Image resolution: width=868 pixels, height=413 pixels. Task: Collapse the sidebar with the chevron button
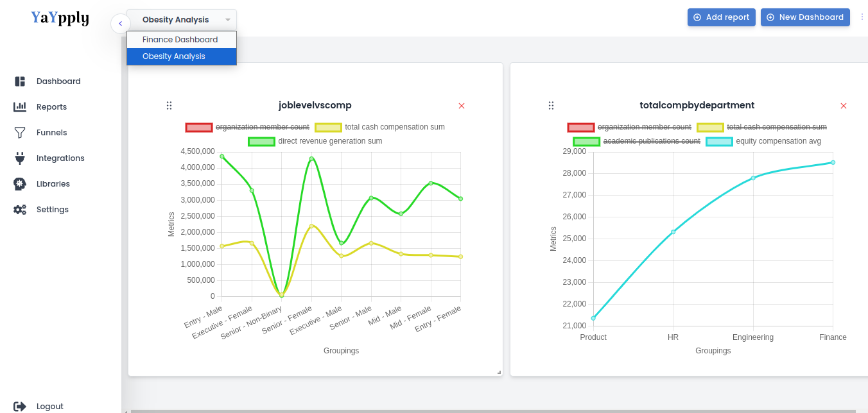pos(120,24)
